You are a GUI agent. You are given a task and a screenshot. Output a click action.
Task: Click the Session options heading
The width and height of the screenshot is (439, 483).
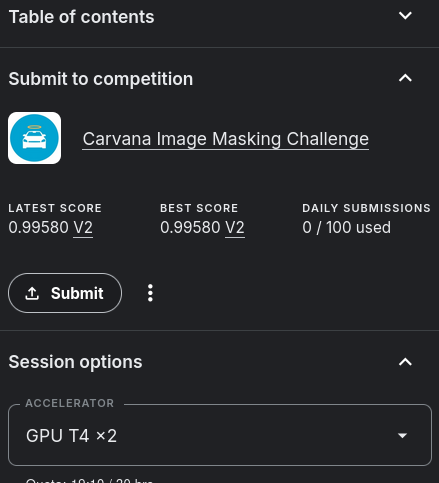pos(75,362)
